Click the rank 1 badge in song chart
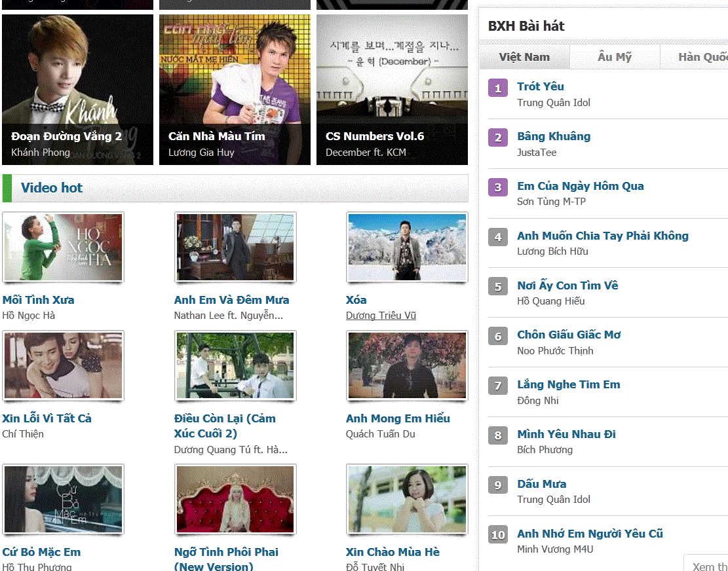 [498, 88]
